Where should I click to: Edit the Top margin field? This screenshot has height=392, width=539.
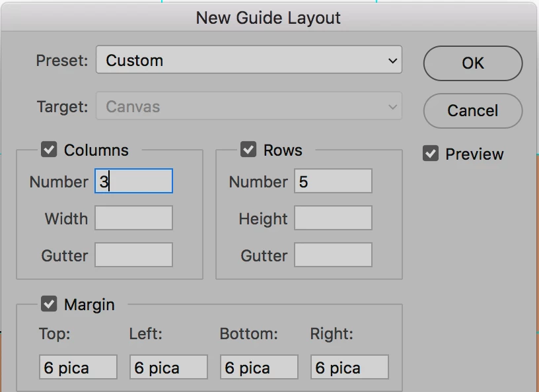click(x=78, y=368)
